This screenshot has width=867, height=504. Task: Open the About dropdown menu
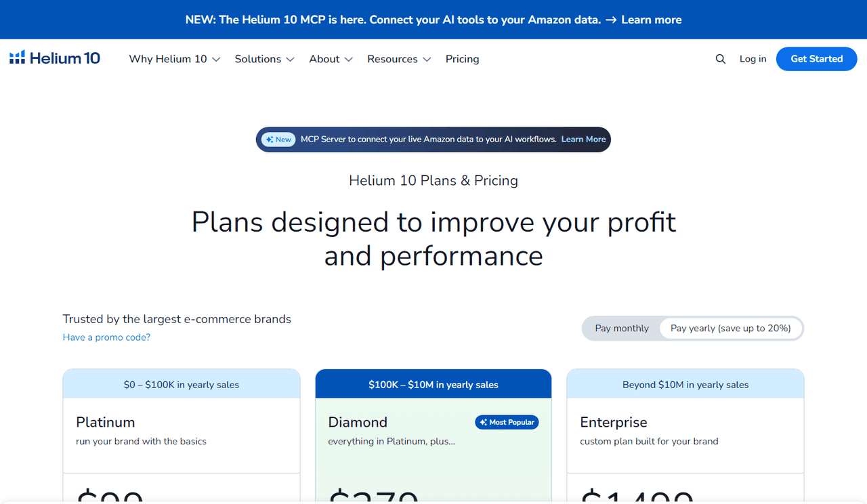[x=331, y=59]
